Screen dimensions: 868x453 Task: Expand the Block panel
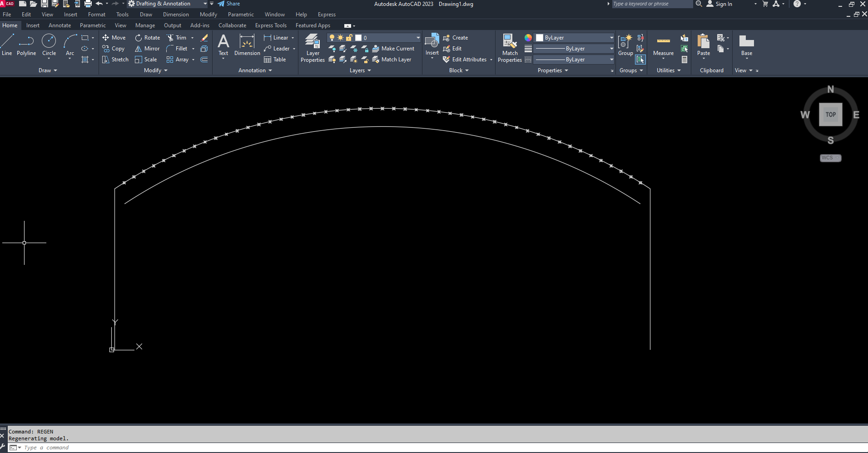459,70
